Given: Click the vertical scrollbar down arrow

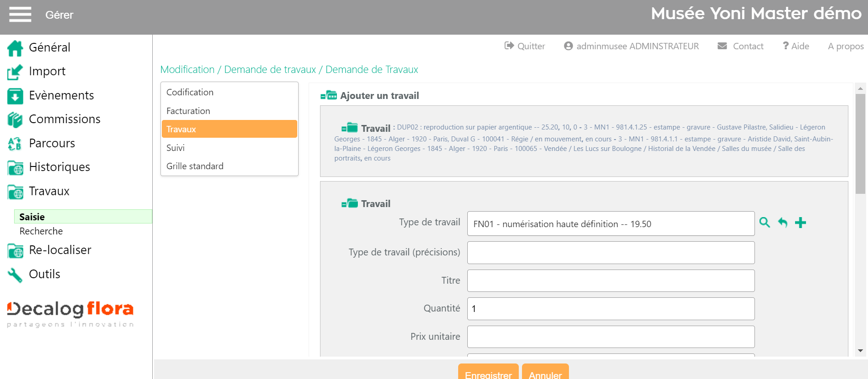Looking at the screenshot, I should (x=860, y=351).
